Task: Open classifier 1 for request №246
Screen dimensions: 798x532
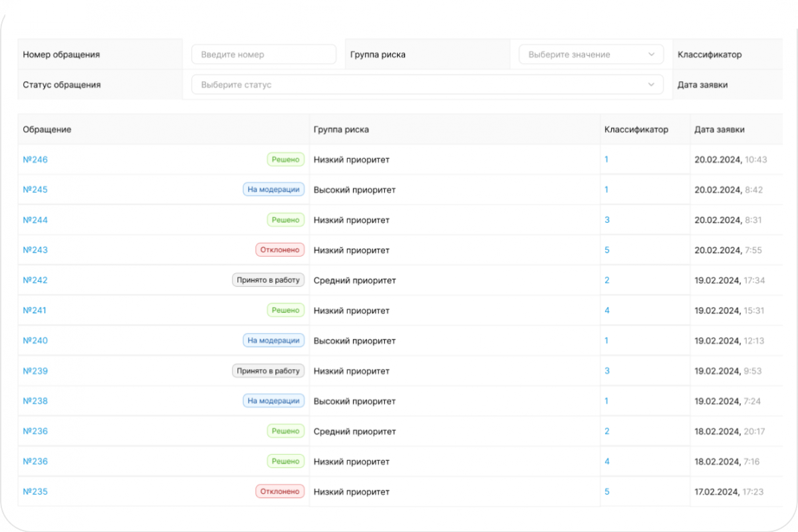Action: click(x=606, y=159)
